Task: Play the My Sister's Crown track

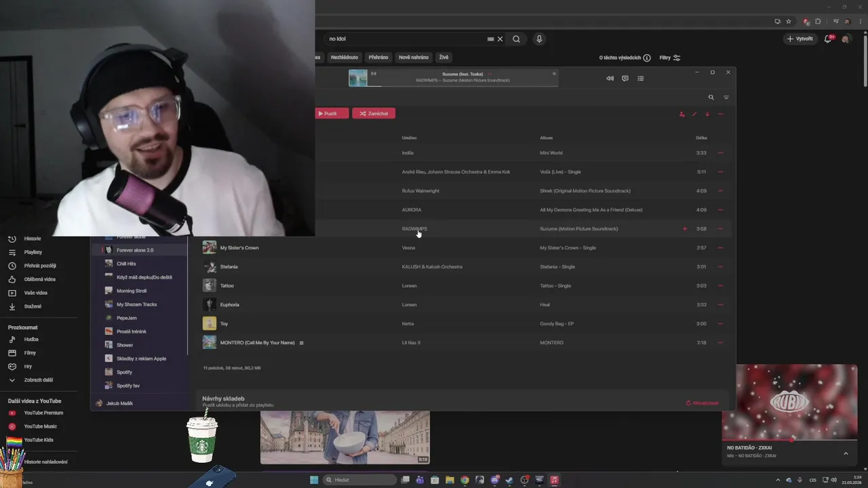Action: (239, 247)
